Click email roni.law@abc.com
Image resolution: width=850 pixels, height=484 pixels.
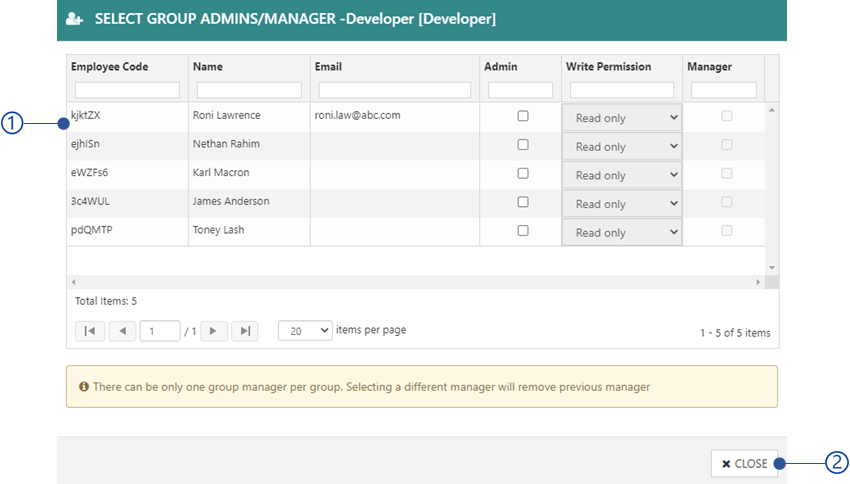358,115
